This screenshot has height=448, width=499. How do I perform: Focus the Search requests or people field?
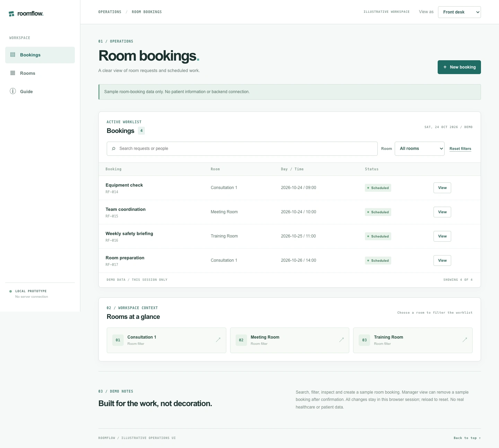tap(242, 149)
